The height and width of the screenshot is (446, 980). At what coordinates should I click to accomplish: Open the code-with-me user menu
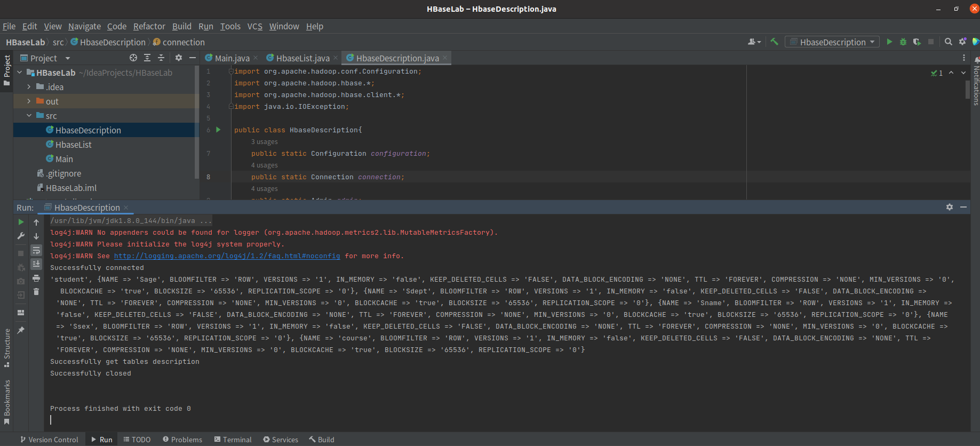[x=754, y=42]
